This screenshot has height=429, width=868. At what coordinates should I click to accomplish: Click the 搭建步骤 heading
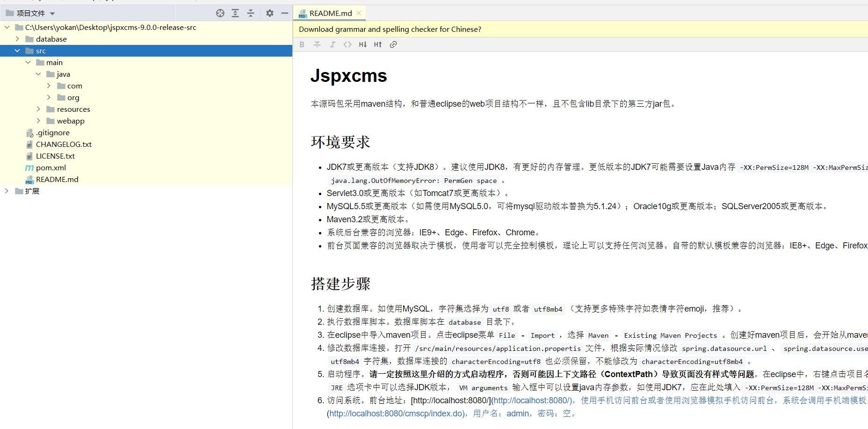[x=340, y=284]
